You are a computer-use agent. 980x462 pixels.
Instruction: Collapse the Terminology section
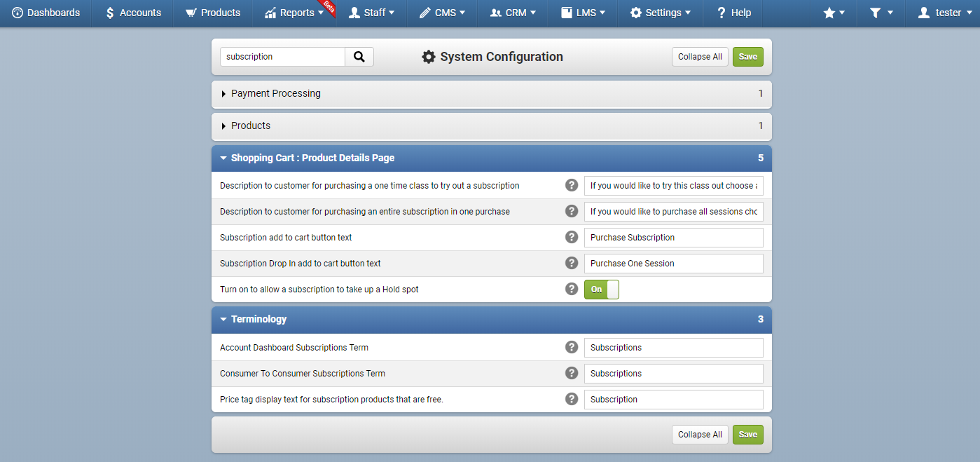coord(492,320)
